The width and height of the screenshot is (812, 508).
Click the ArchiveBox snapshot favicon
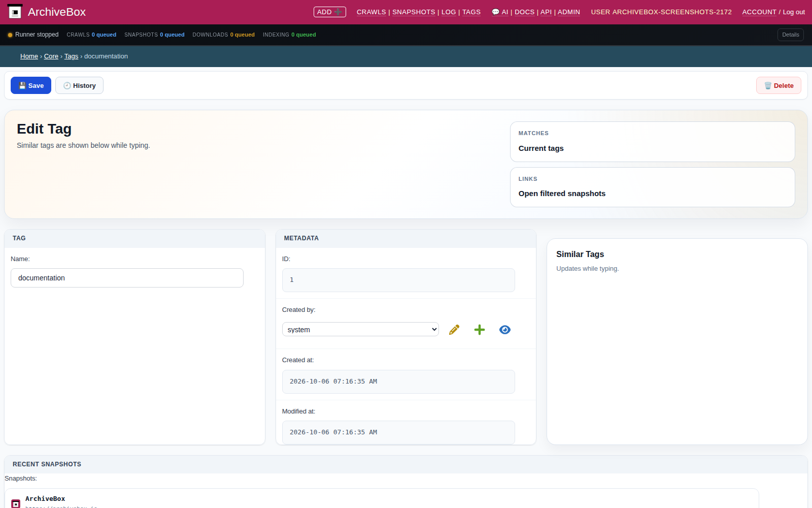(16, 503)
